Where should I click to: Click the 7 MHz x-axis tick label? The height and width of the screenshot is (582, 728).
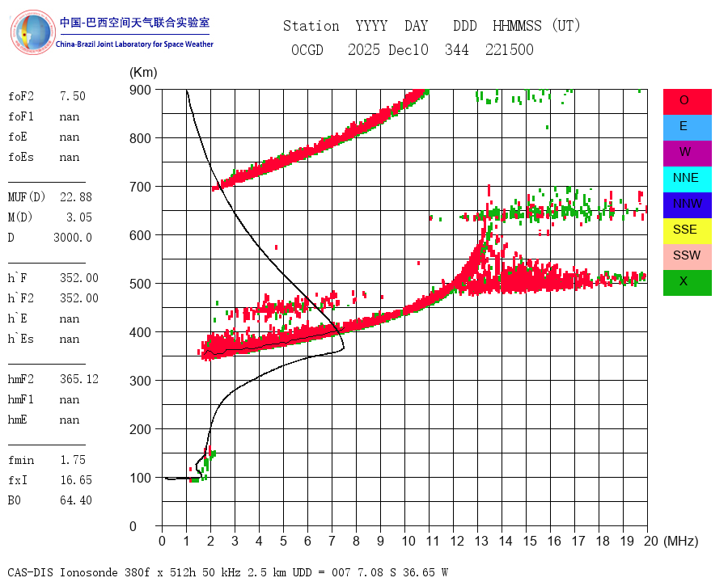coord(332,541)
